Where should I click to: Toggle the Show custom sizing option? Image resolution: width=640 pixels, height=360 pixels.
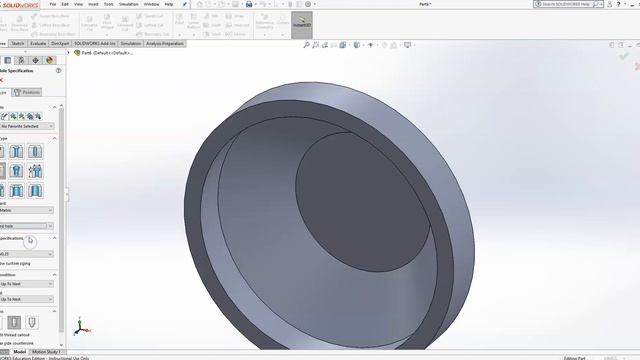pyautogui.click(x=15, y=263)
